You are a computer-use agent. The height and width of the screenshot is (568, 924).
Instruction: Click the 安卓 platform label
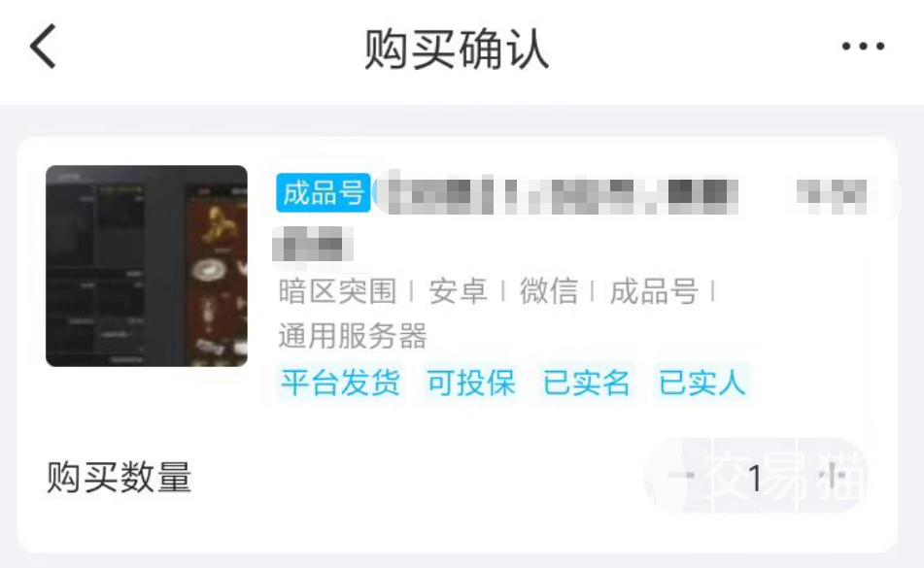coord(458,290)
